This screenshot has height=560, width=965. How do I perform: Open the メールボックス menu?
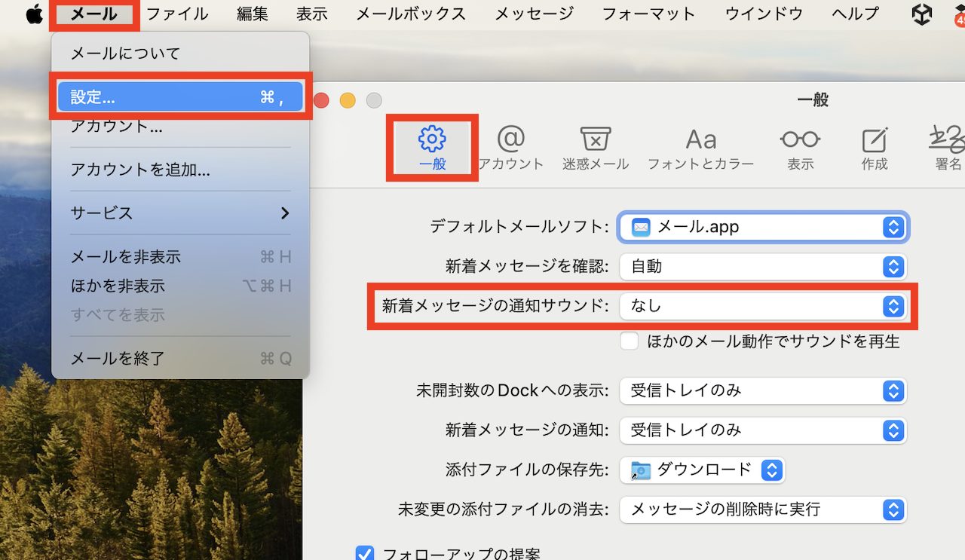point(411,14)
